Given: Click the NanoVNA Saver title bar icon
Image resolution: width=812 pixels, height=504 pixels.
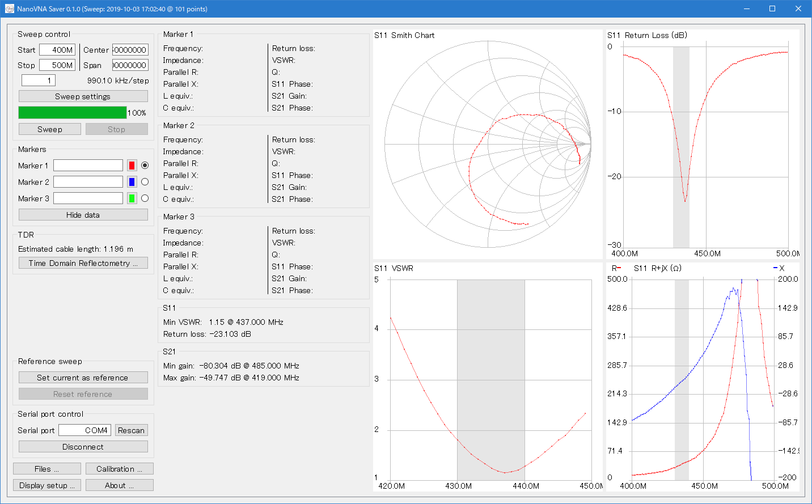Looking at the screenshot, I should click(9, 9).
